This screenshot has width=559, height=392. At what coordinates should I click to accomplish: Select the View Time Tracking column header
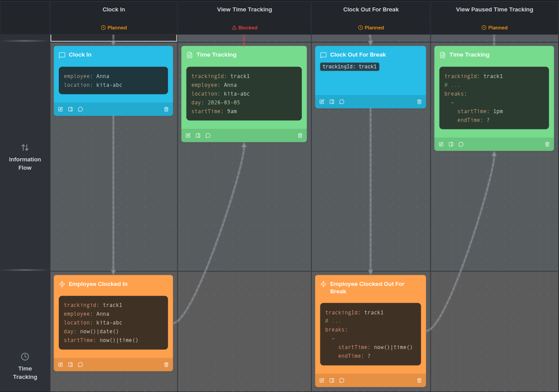[x=244, y=10]
